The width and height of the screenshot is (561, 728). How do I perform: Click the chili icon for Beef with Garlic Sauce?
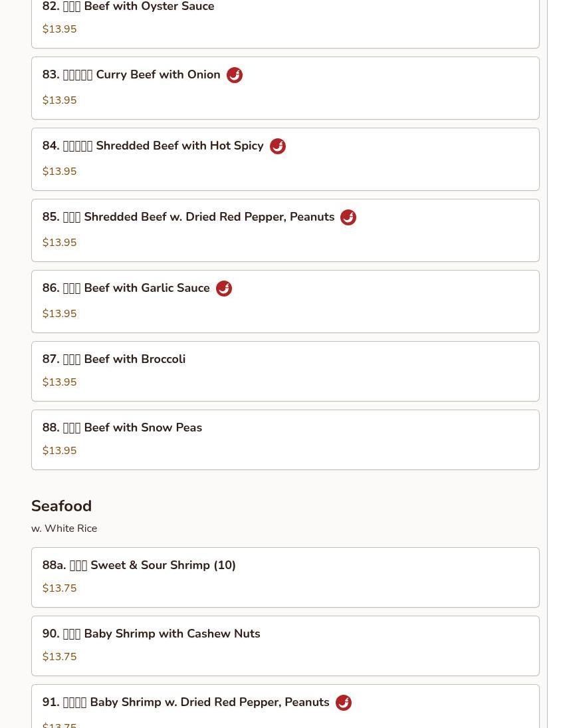(x=223, y=289)
